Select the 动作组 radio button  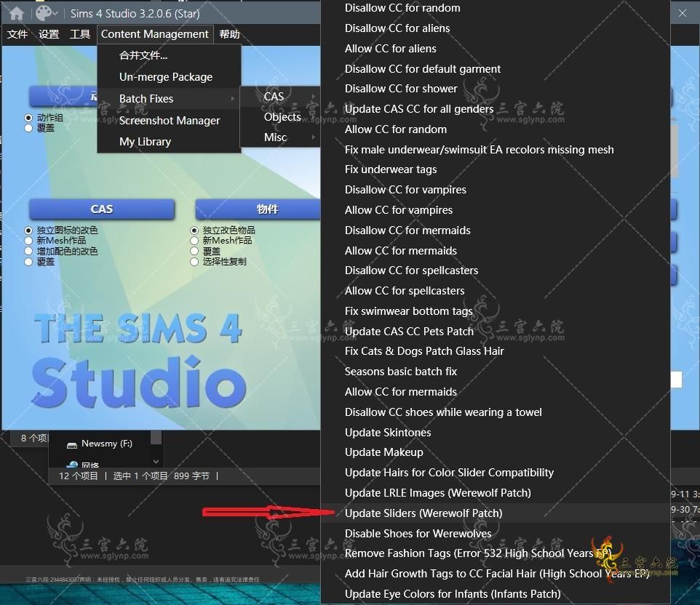click(x=28, y=118)
